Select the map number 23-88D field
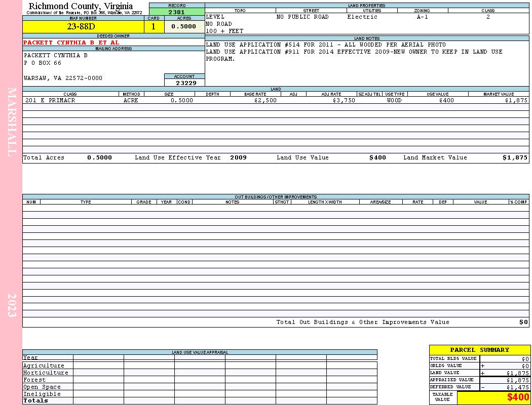 [83, 27]
